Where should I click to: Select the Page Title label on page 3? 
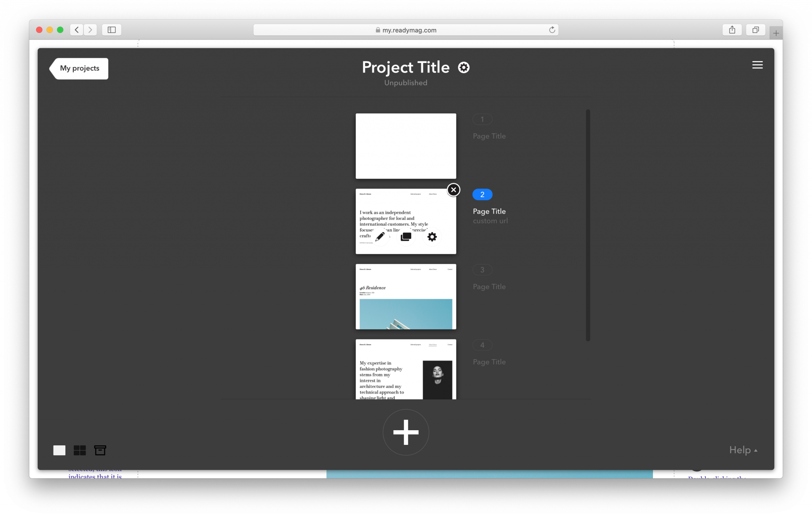[489, 286]
